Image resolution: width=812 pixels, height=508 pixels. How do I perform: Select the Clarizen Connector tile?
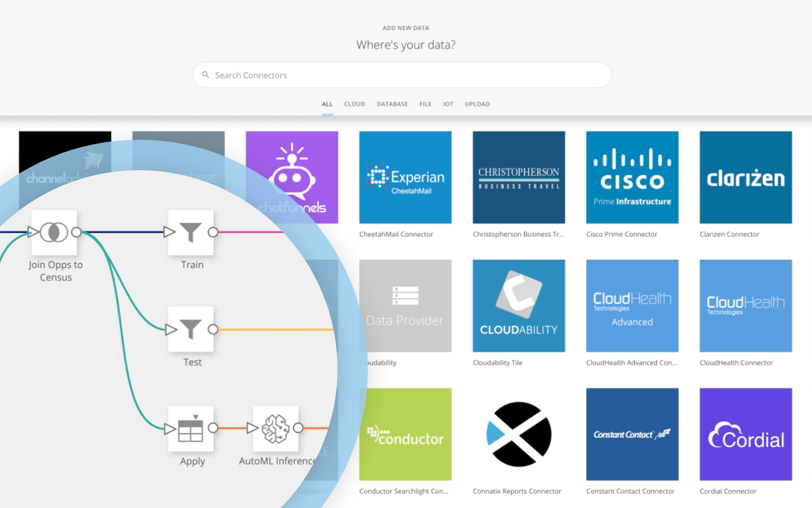pyautogui.click(x=745, y=178)
